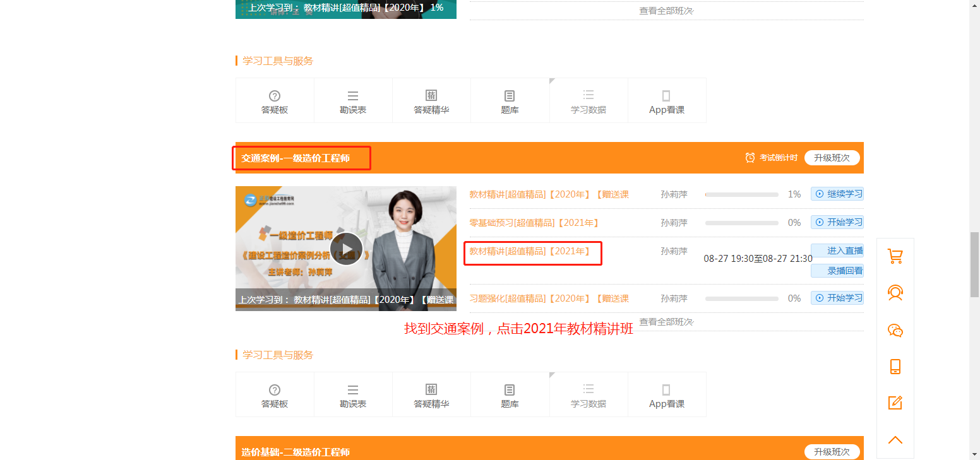Open 答疑板 in the lower tools row
This screenshot has width=980, height=460.
275,396
